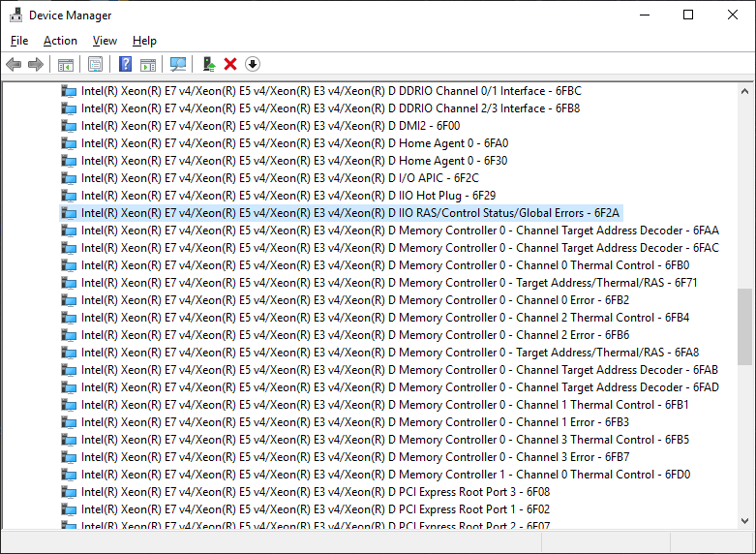
Task: Select Channel Target Address Decoder - 6FAA
Action: coord(400,231)
